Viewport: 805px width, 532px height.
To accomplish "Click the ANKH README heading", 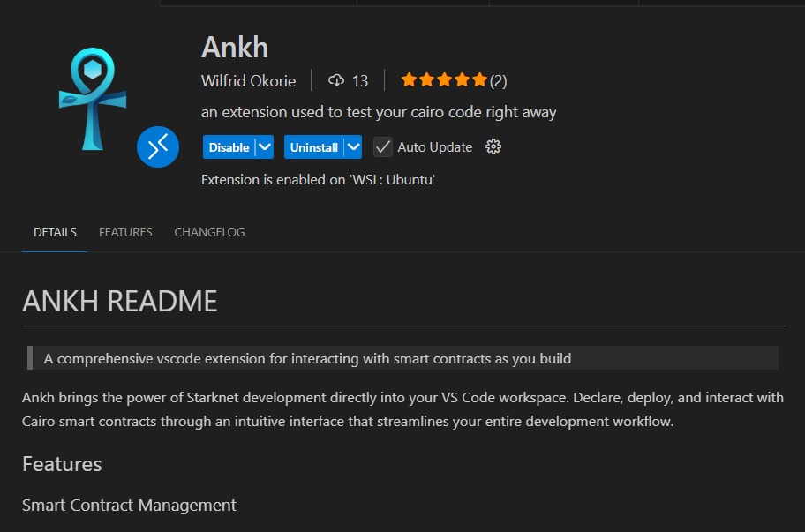I will 120,301.
